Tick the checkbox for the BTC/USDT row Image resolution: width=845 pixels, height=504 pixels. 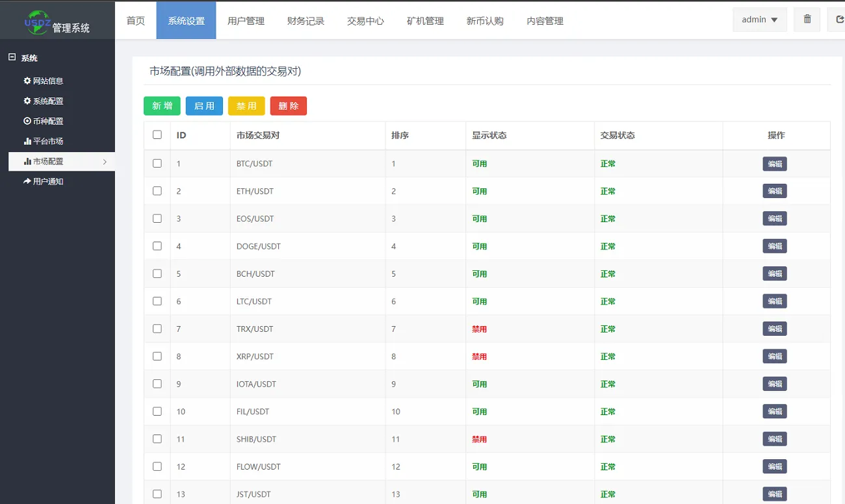157,164
